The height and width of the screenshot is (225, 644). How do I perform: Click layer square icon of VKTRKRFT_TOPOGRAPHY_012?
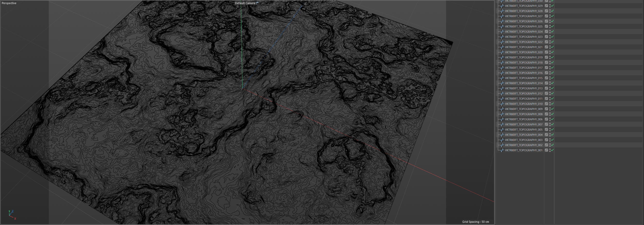546,94
